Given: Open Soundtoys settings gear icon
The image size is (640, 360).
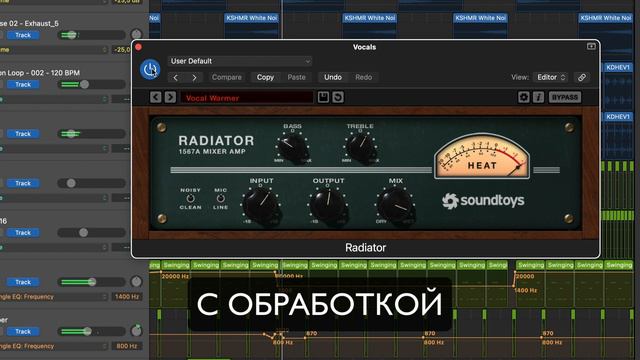Looking at the screenshot, I should click(x=524, y=97).
